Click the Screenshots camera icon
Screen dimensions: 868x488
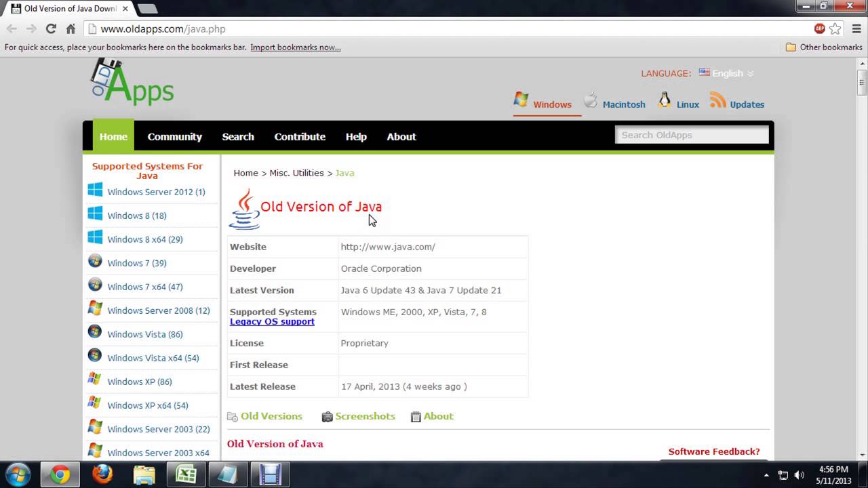coord(327,417)
